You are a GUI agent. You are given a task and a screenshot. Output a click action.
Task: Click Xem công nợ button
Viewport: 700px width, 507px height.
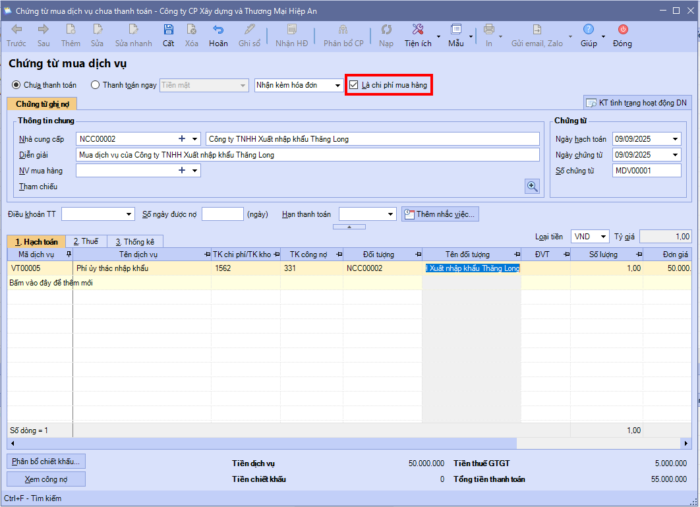[46, 479]
